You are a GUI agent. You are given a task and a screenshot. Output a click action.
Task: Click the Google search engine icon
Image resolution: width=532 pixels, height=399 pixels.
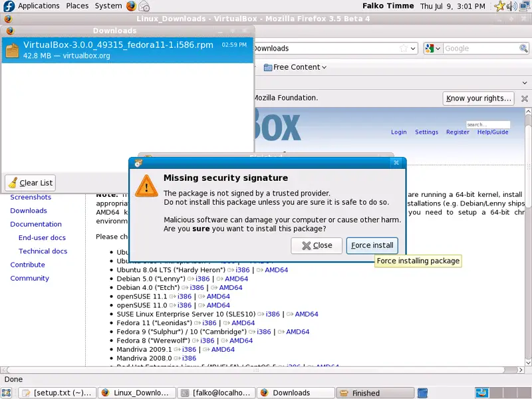430,49
